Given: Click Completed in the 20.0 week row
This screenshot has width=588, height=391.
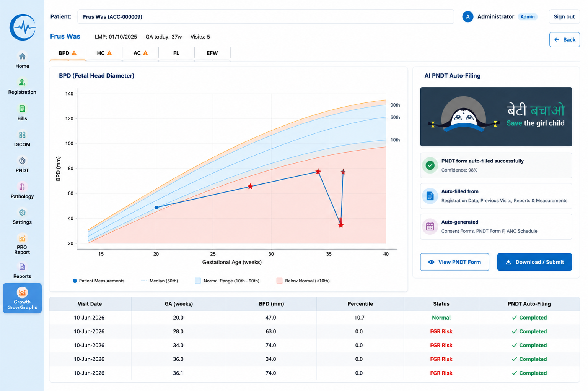Looking at the screenshot, I should coord(529,318).
